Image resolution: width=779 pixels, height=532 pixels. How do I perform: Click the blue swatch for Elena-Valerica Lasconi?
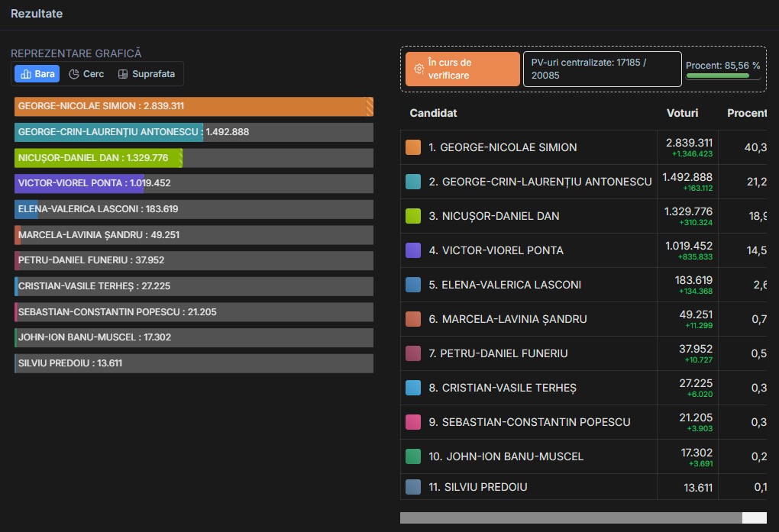[x=413, y=284]
